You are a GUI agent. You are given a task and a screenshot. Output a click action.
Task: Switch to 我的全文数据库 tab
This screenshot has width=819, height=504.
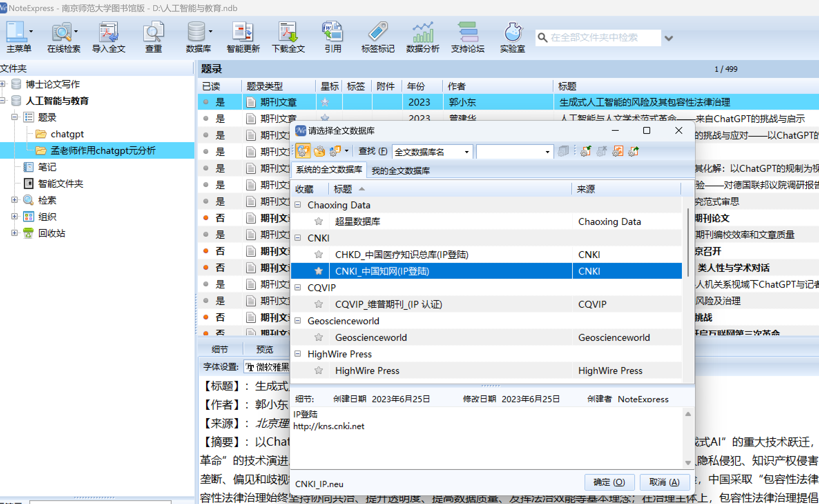(401, 170)
